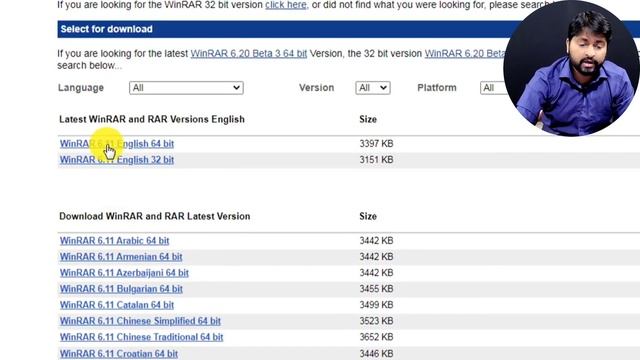Click the 3499 KB size for Catalan
This screenshot has width=640, height=360.
[x=376, y=305]
